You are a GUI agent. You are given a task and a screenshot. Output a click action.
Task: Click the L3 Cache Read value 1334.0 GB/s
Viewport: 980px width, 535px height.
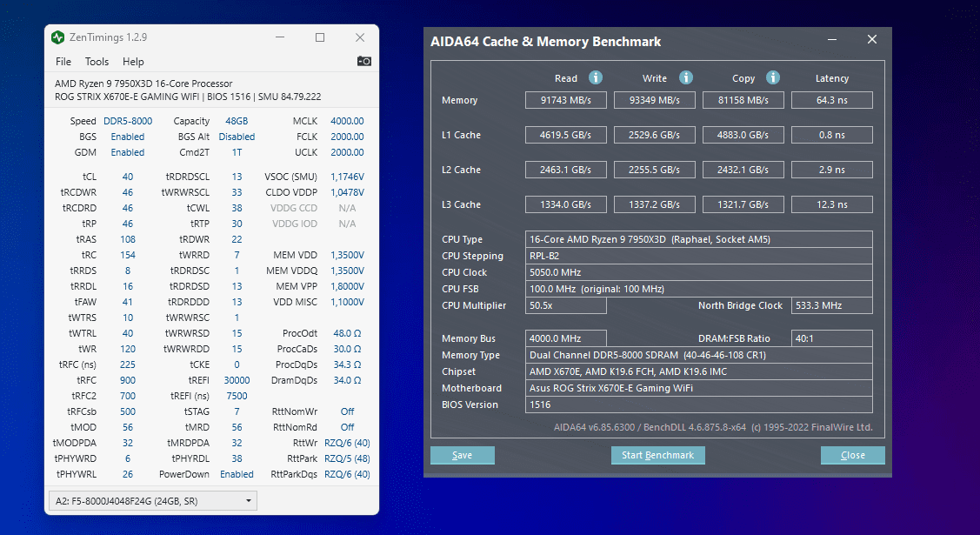565,204
